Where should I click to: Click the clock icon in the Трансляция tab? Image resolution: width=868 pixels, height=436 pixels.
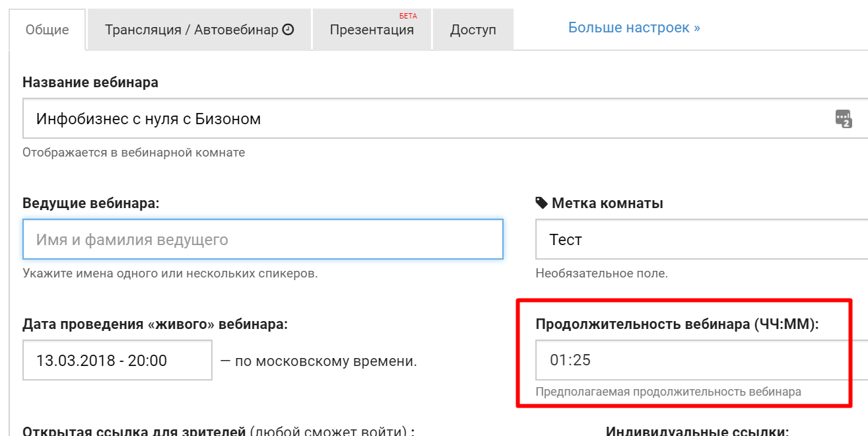coord(288,30)
